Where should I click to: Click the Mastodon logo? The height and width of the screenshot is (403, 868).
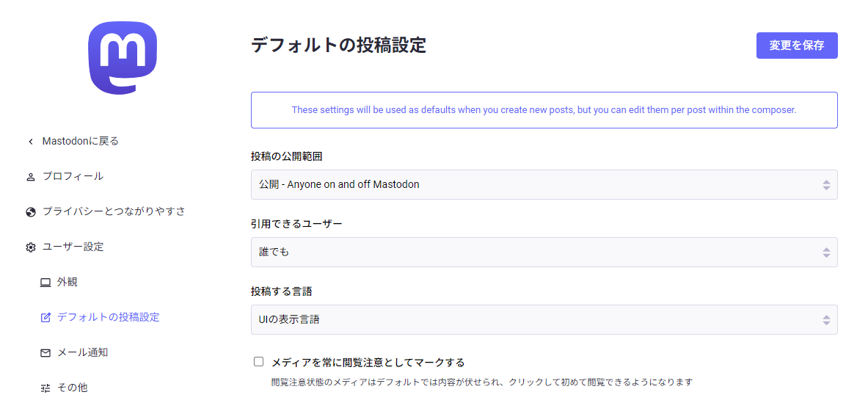pyautogui.click(x=123, y=58)
